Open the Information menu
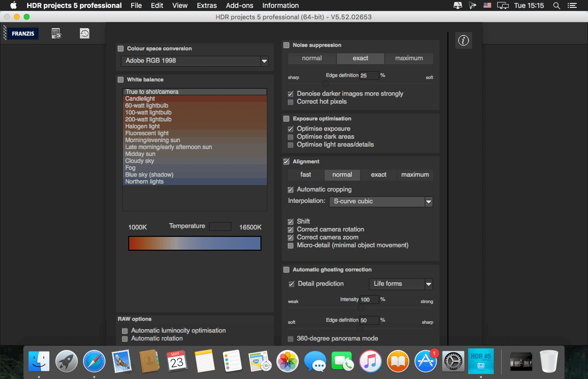This screenshot has height=379, width=588. (280, 5)
